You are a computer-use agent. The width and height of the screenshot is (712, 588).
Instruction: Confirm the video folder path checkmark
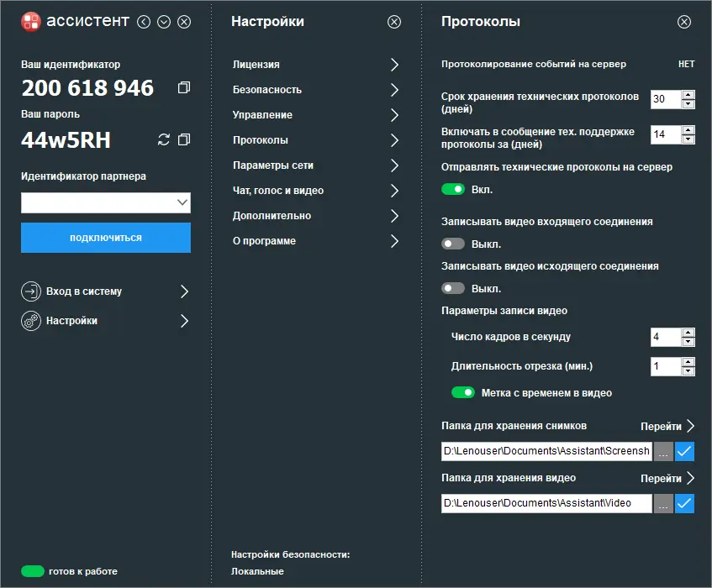685,503
